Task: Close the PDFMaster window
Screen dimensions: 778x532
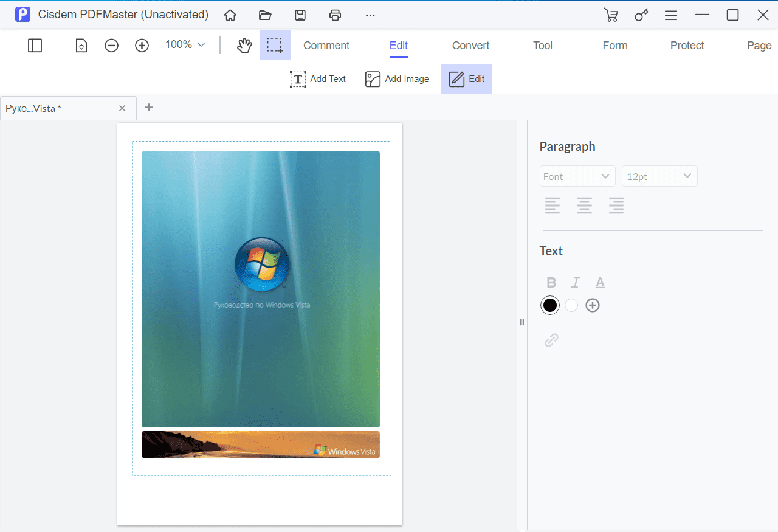Action: (763, 15)
